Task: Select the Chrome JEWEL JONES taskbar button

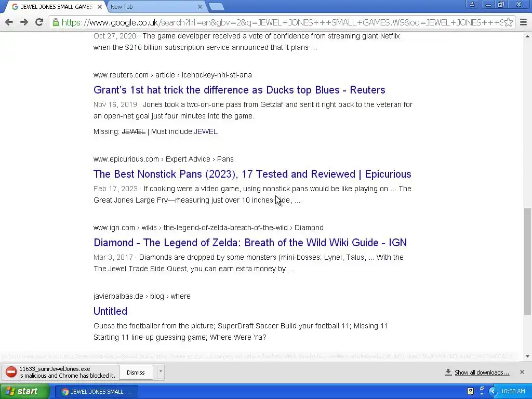Action: pyautogui.click(x=96, y=392)
